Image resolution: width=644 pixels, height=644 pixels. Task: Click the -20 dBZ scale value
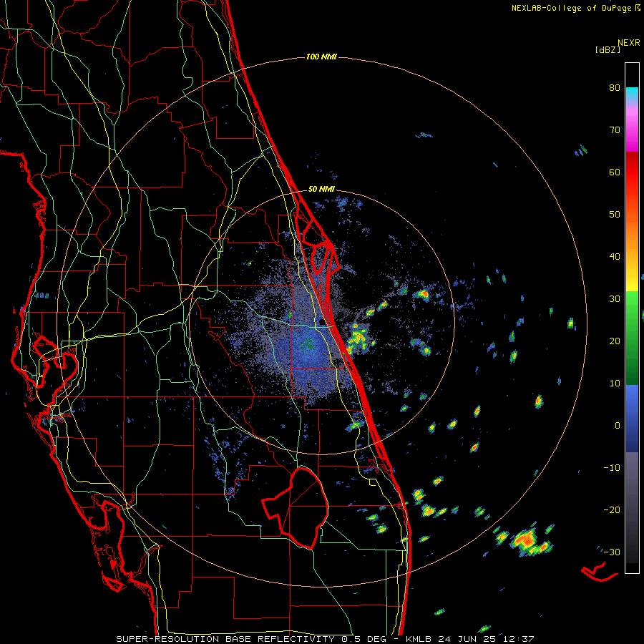tap(612, 509)
